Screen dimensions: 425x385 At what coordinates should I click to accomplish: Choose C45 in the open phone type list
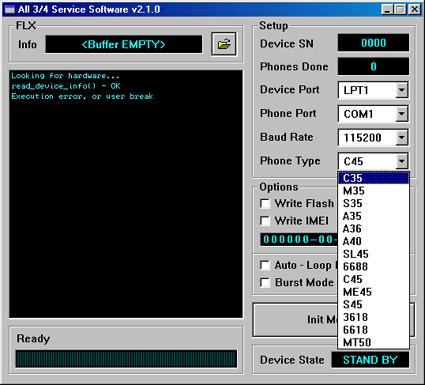(x=373, y=279)
